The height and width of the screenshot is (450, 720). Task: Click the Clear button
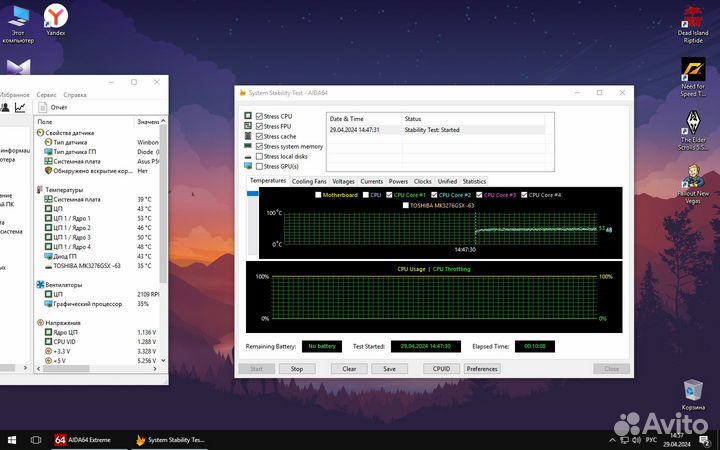[349, 369]
